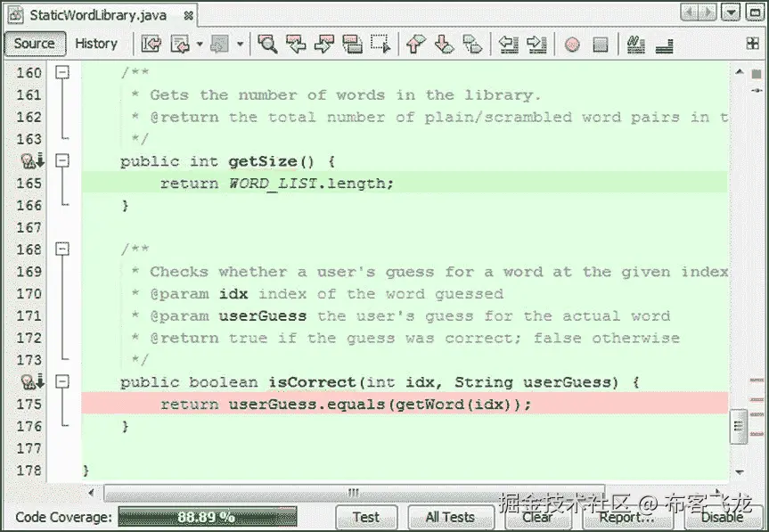Toggle rectangular block selection mode

381,44
